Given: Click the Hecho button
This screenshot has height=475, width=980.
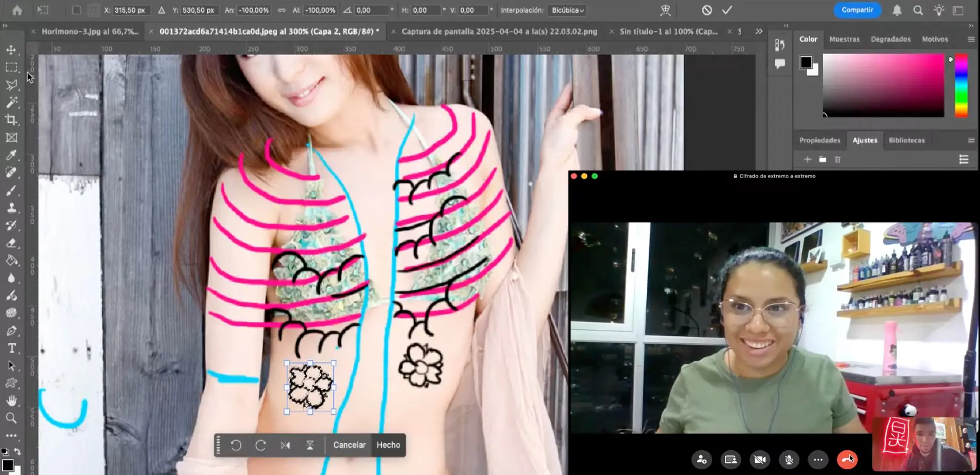Looking at the screenshot, I should [388, 445].
